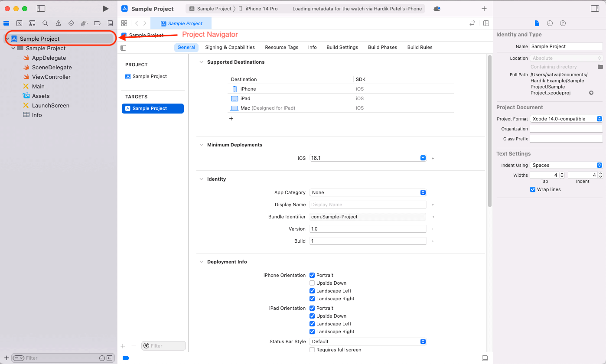Image resolution: width=606 pixels, height=364 pixels.
Task: Click the Run play button
Action: click(x=105, y=9)
